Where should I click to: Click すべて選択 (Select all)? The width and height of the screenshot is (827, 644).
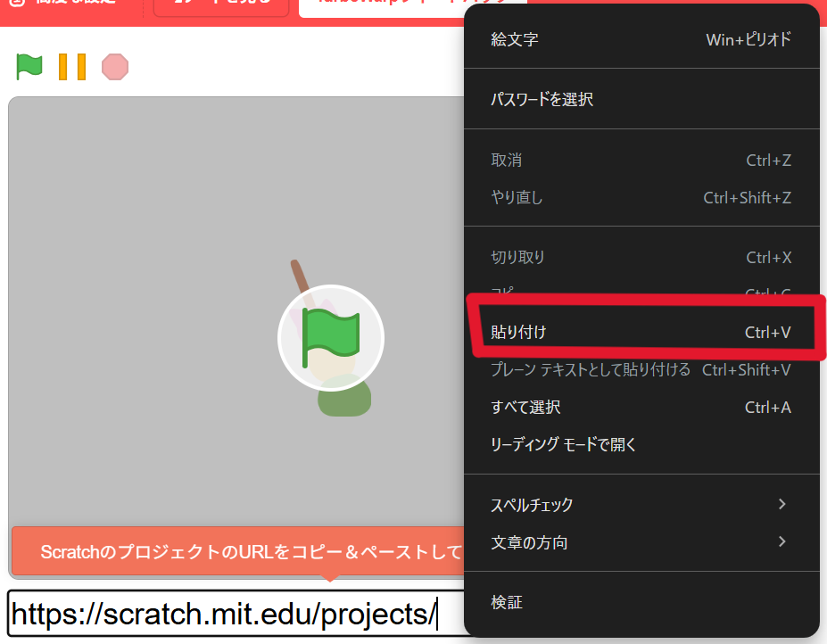click(x=641, y=408)
